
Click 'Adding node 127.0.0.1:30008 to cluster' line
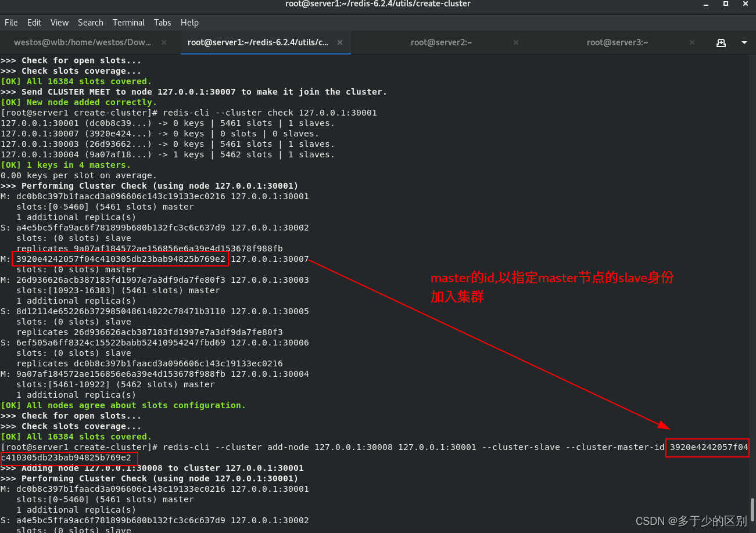(152, 468)
